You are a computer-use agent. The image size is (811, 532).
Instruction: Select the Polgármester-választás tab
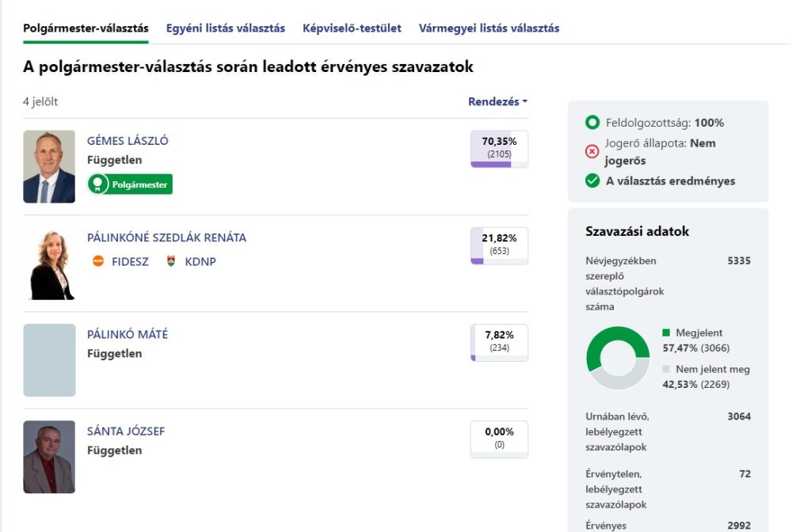click(x=86, y=28)
